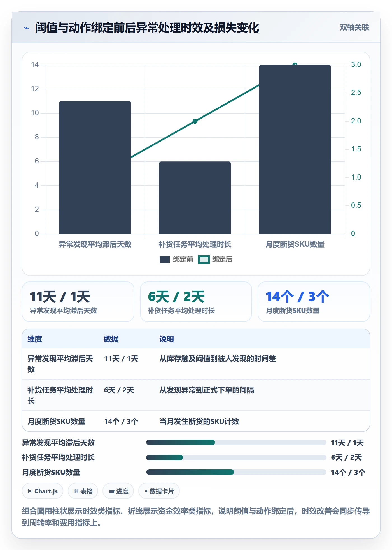Click the x-axis label 异常发现平均滞后天数 under the chart
Image resolution: width=392 pixels, height=550 pixels.
point(95,244)
